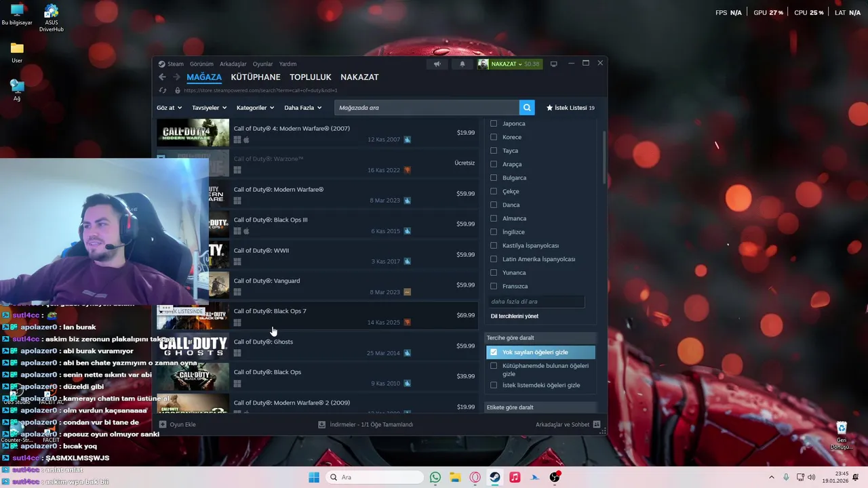This screenshot has height=488, width=868.
Task: Open Steam notifications bell
Action: (462, 64)
